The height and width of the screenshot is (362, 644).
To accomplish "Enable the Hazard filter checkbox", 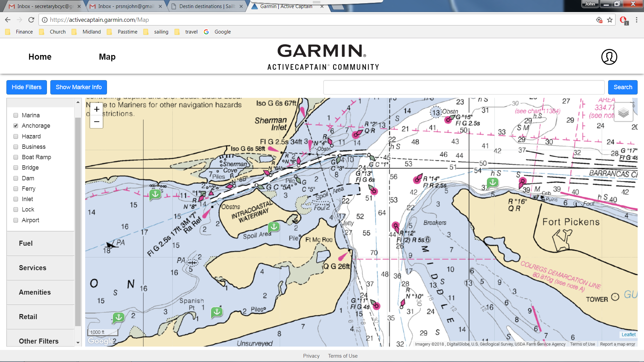I will coord(16,136).
